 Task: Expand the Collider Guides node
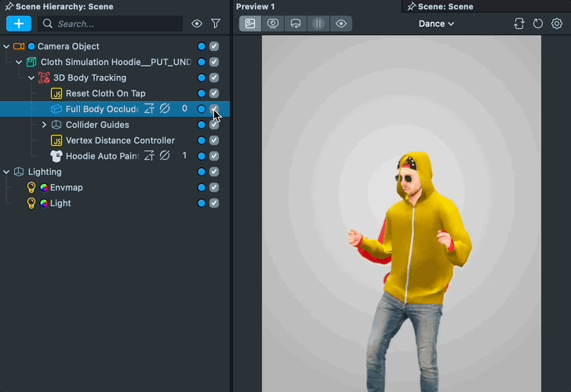pyautogui.click(x=45, y=125)
